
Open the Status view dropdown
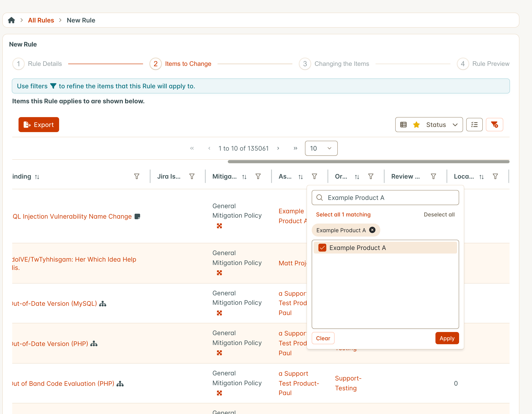(429, 125)
